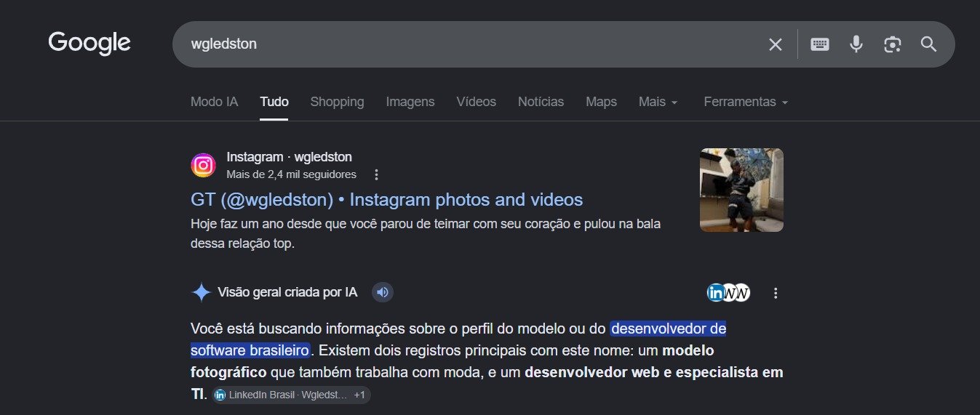The width and height of the screenshot is (980, 415).
Task: Click the Instagram result thumbnail image
Action: click(741, 190)
